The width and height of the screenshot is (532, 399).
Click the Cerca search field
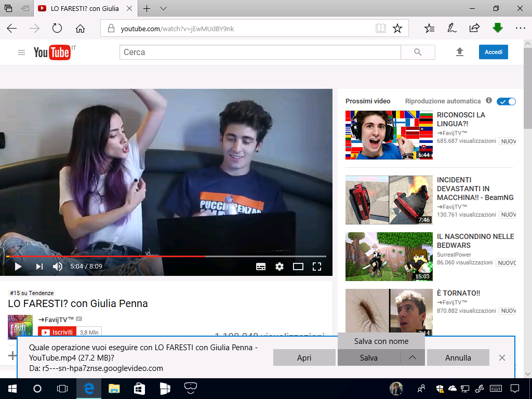point(260,52)
